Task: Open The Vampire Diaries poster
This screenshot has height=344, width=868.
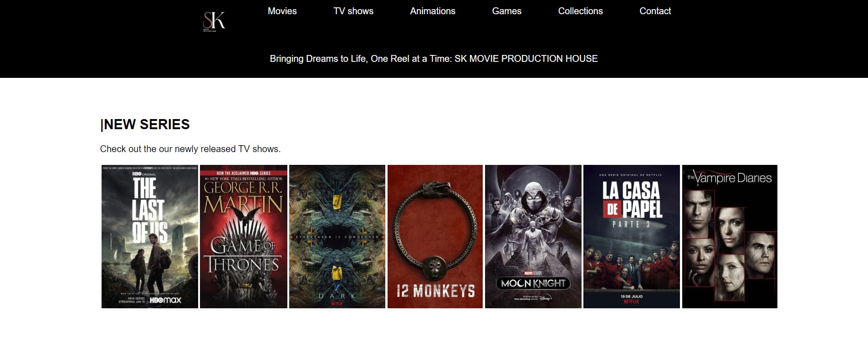Action: (729, 236)
